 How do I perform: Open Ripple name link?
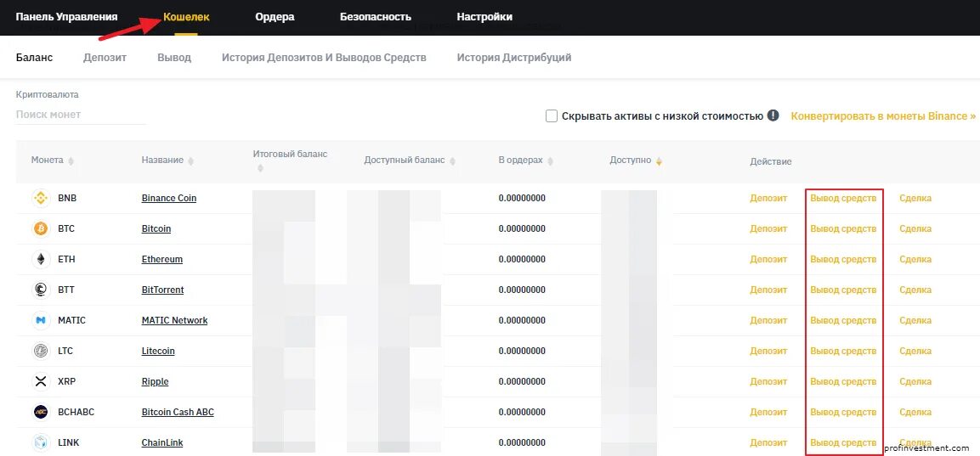(155, 381)
